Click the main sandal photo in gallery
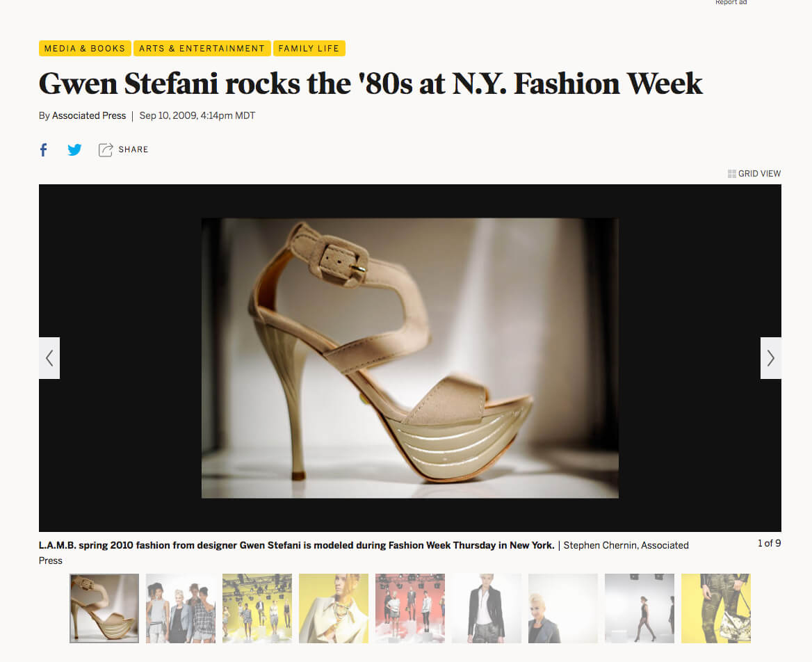This screenshot has height=662, width=812. coord(410,358)
